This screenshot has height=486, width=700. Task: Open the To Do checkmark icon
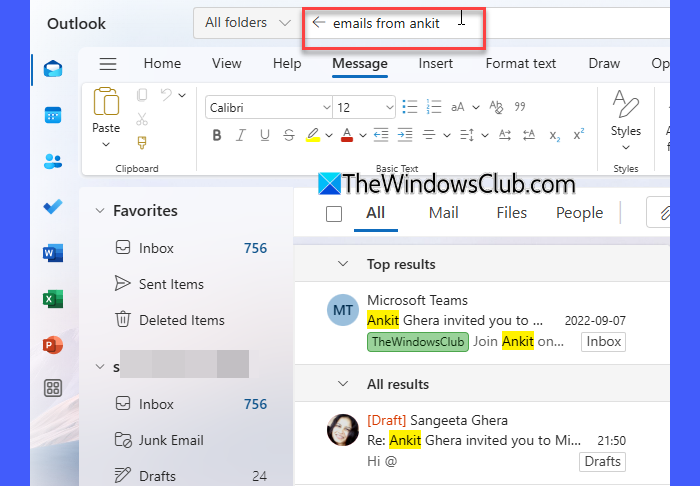53,207
